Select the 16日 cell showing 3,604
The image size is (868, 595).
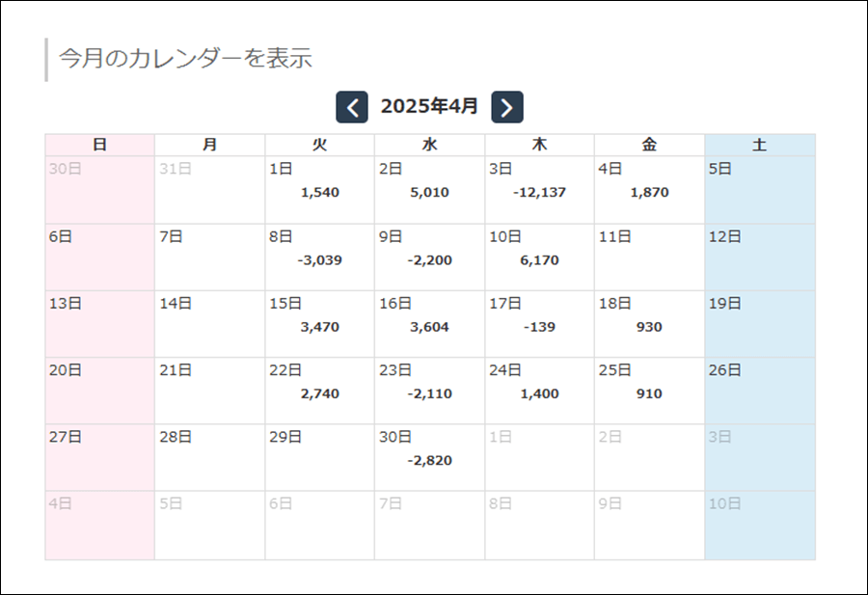pos(429,324)
